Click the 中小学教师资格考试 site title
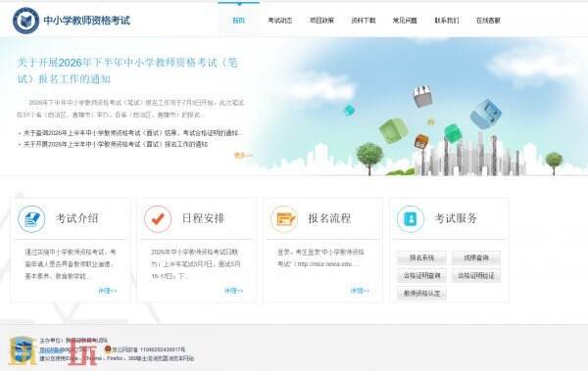 coord(87,21)
